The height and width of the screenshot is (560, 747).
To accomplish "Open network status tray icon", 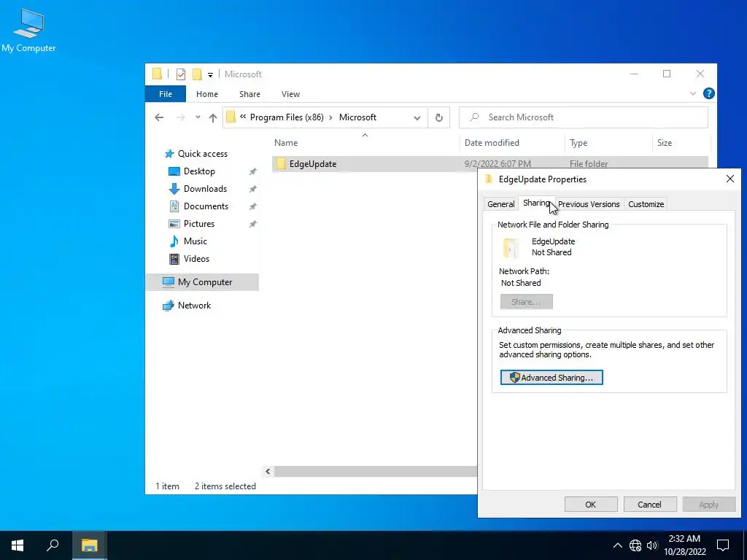I will 635,545.
